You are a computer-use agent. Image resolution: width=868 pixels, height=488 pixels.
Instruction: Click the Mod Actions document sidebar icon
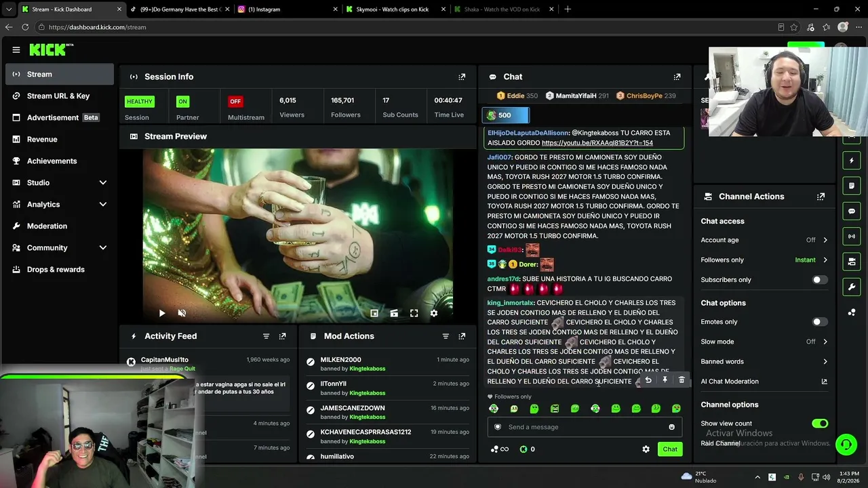click(x=852, y=186)
